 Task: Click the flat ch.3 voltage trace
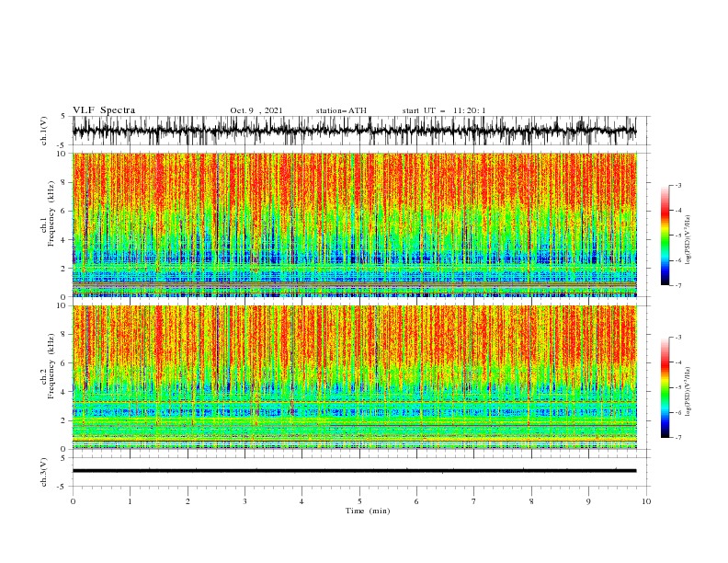click(x=354, y=471)
